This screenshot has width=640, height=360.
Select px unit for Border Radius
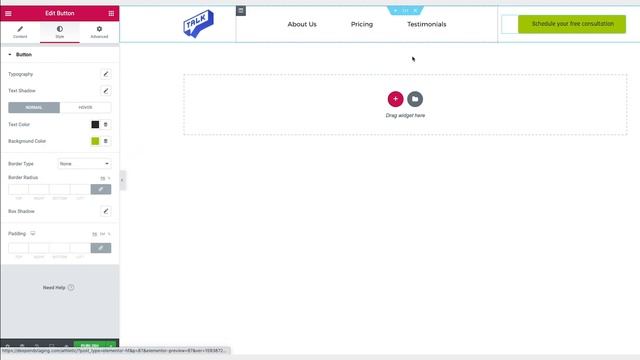tap(102, 178)
